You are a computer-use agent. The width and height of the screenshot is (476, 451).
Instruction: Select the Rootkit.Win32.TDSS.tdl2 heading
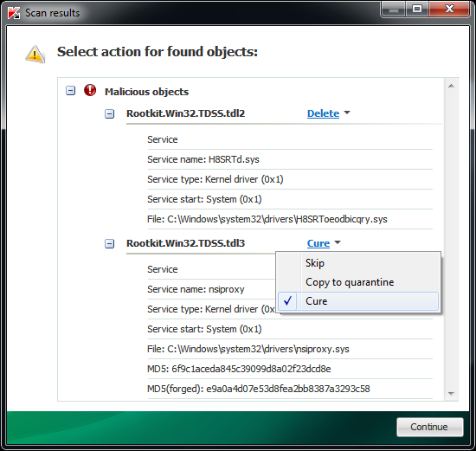185,113
